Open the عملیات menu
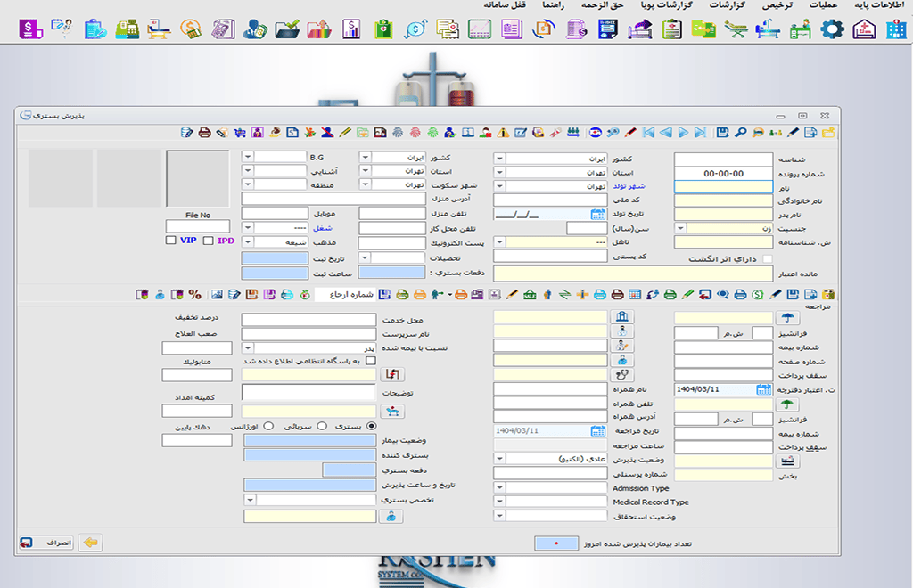This screenshot has width=913, height=588. pyautogui.click(x=823, y=5)
